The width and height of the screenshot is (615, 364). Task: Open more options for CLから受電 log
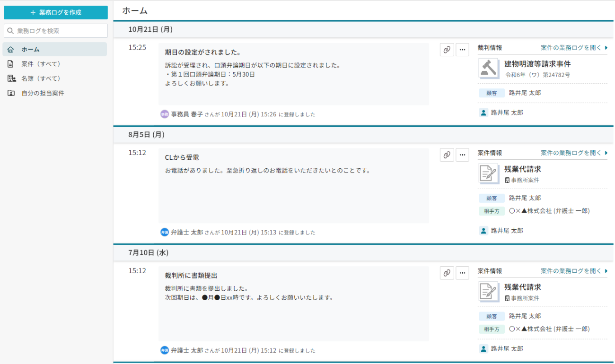pyautogui.click(x=462, y=155)
